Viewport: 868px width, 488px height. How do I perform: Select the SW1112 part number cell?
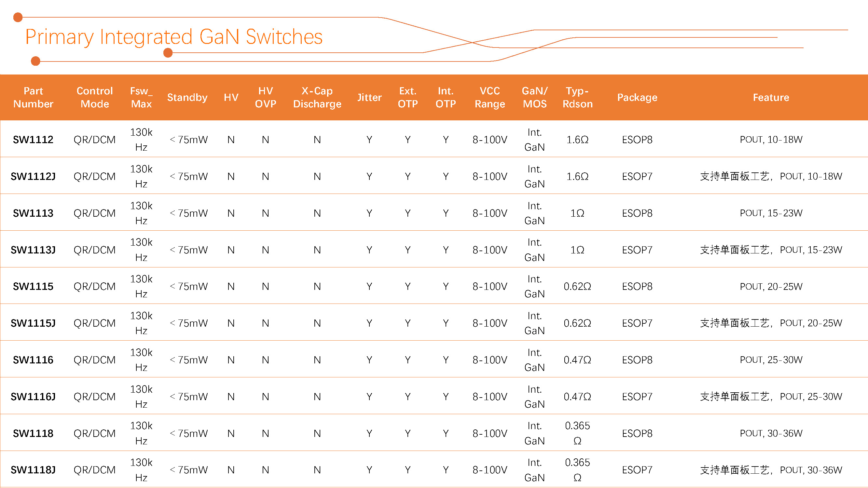33,140
